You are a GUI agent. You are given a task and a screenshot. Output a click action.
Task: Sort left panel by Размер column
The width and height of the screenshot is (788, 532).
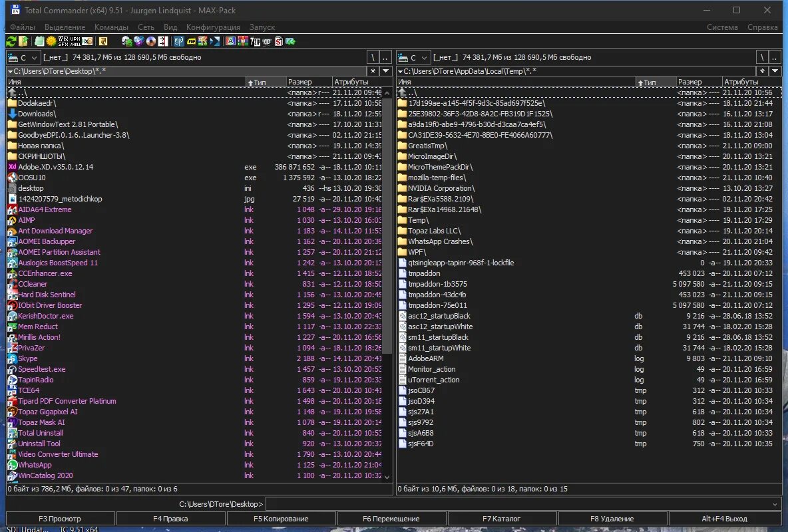pyautogui.click(x=309, y=82)
